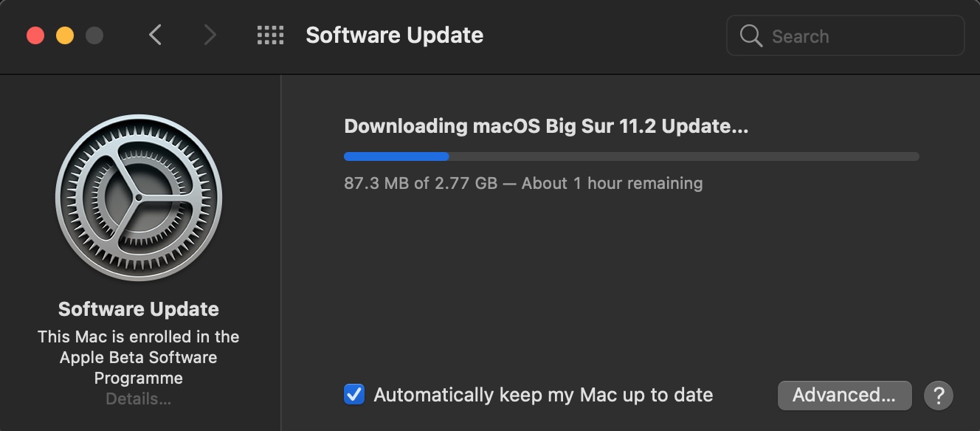Open the beta programme Details... link

pos(139,399)
